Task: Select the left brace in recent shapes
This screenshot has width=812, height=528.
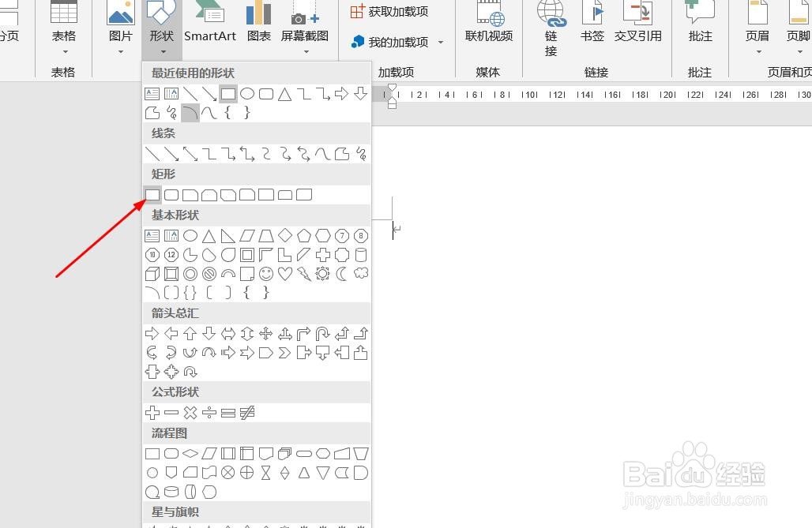Action: point(227,113)
